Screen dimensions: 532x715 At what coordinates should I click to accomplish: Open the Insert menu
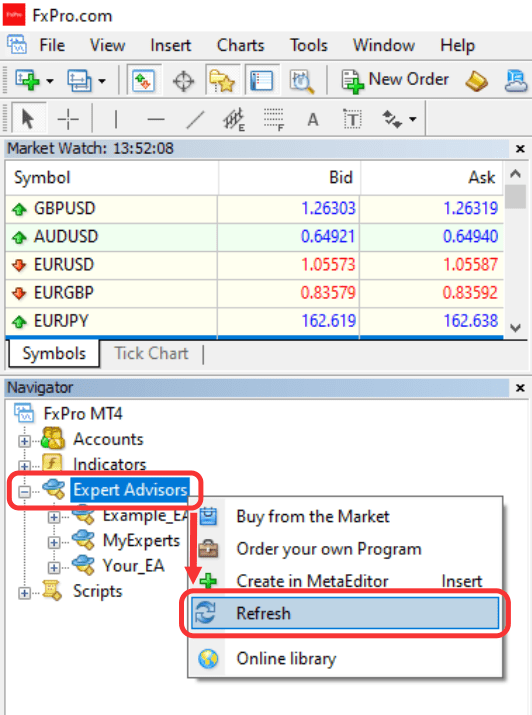point(170,46)
